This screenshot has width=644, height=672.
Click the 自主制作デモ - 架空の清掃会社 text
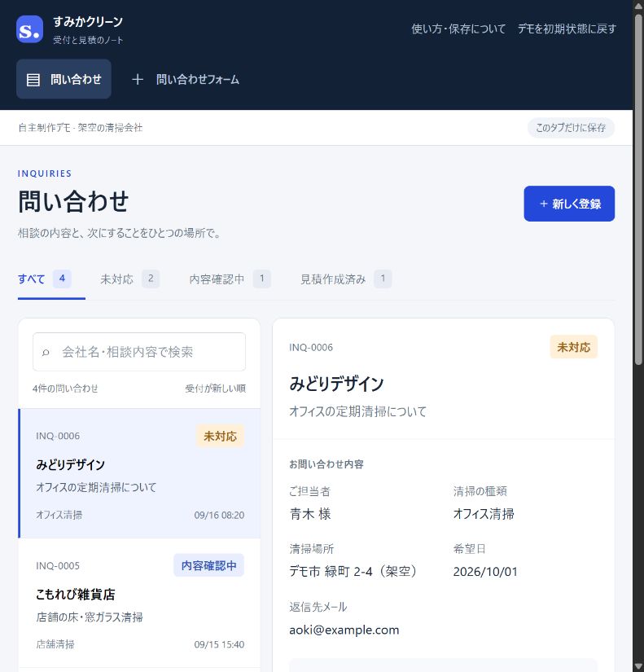point(80,128)
